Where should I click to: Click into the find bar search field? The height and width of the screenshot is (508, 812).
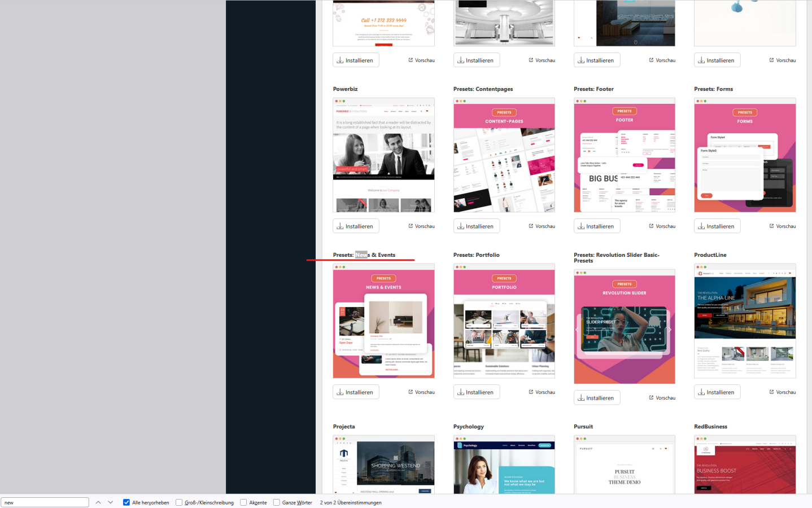point(45,502)
